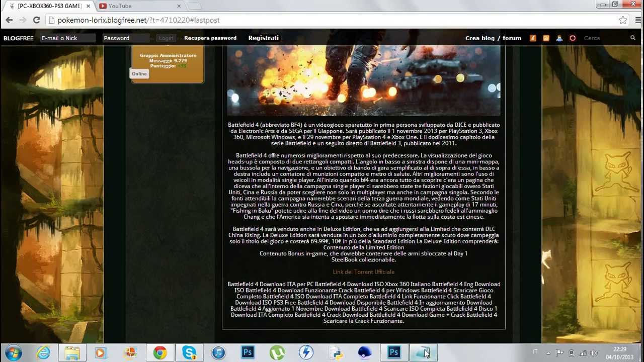The image size is (644, 362).
Task: Close the YouTube tab
Action: [179, 6]
